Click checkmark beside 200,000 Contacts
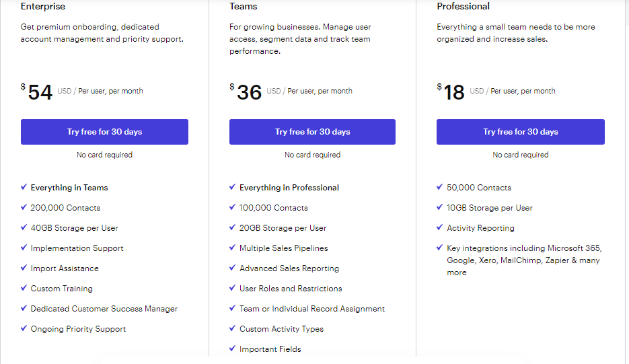629x364 pixels. click(x=24, y=207)
